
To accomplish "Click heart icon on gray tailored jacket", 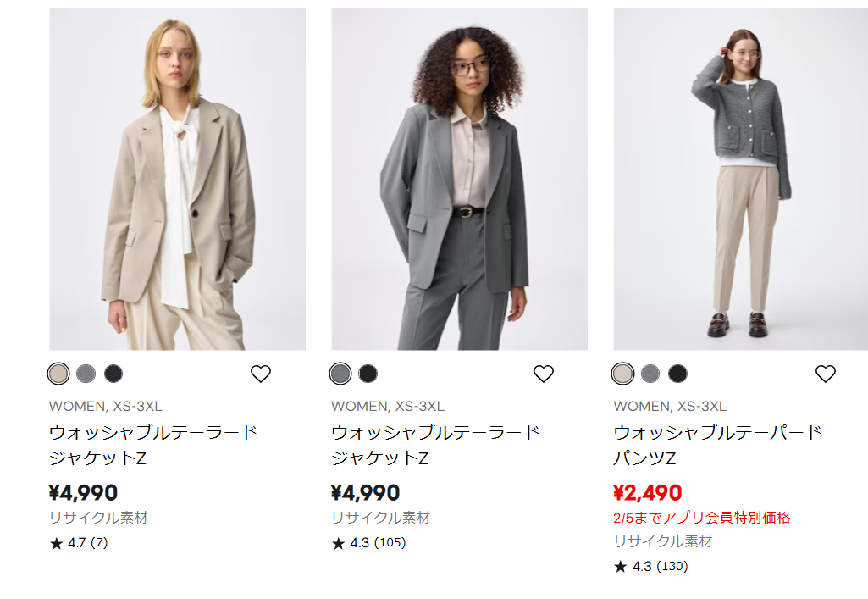I will point(543,374).
